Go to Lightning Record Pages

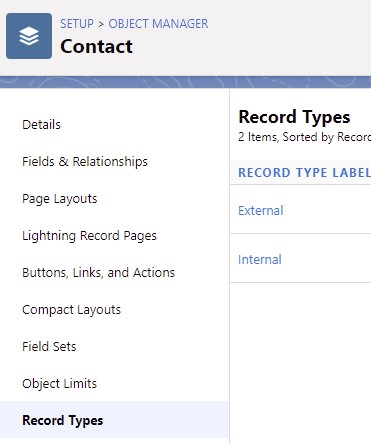(x=89, y=236)
